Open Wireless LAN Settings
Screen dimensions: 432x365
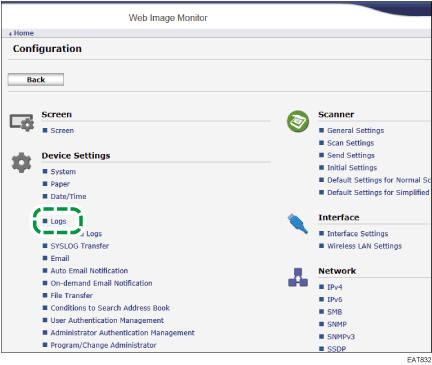point(364,246)
